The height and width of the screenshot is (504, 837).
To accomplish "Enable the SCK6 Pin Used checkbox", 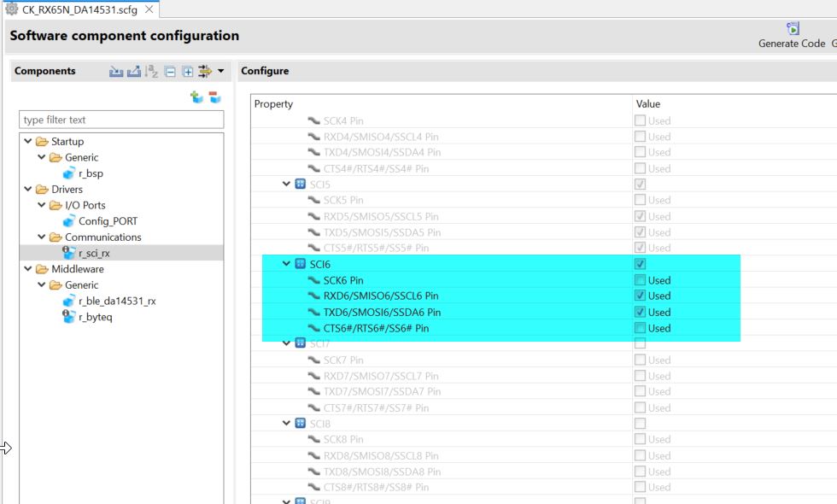I will [640, 280].
